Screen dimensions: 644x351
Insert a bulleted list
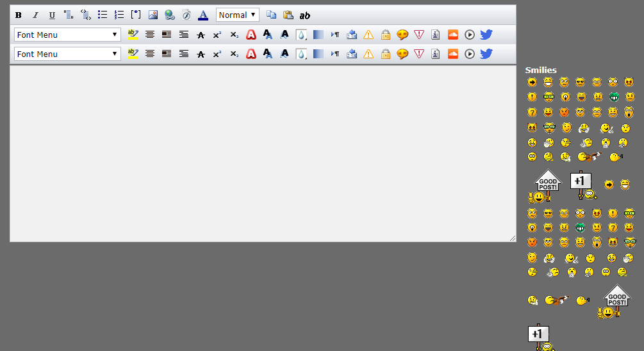(103, 15)
